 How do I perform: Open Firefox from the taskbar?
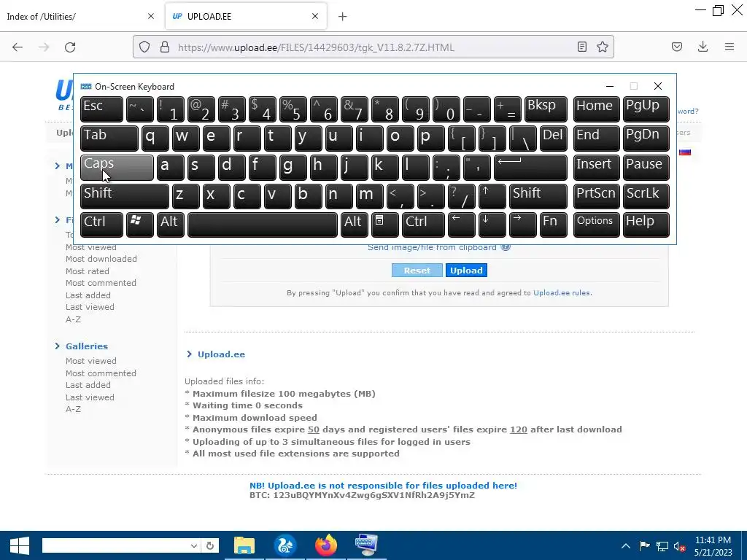[x=326, y=545]
